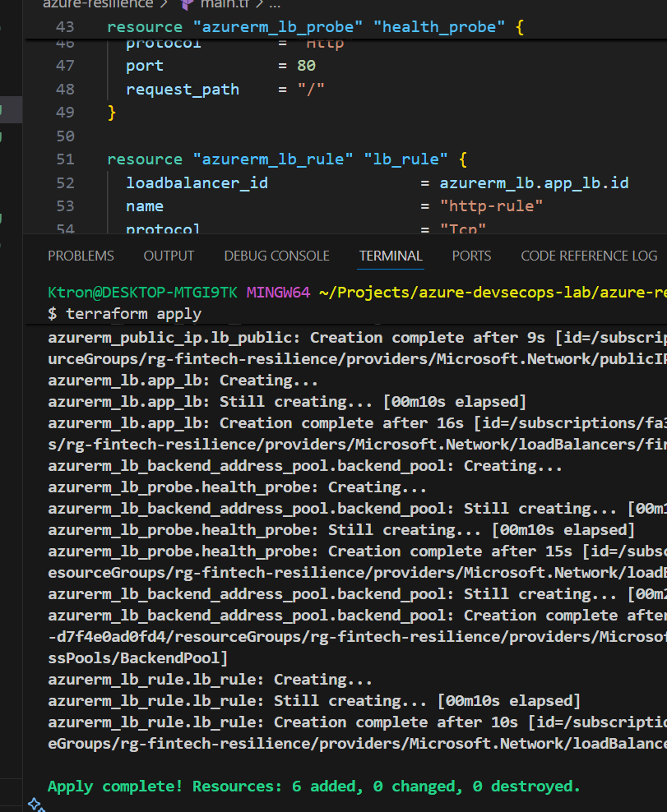Click the green Apply complete message

[x=313, y=786]
